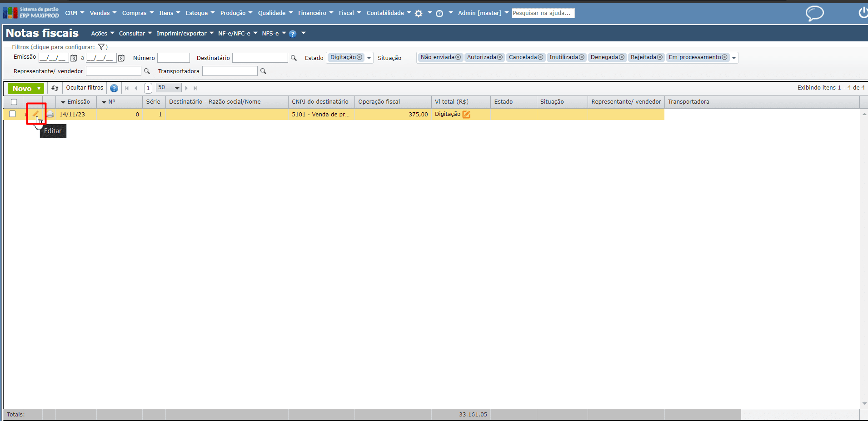Remove the Não enviada situation tag
868x421 pixels.
458,57
